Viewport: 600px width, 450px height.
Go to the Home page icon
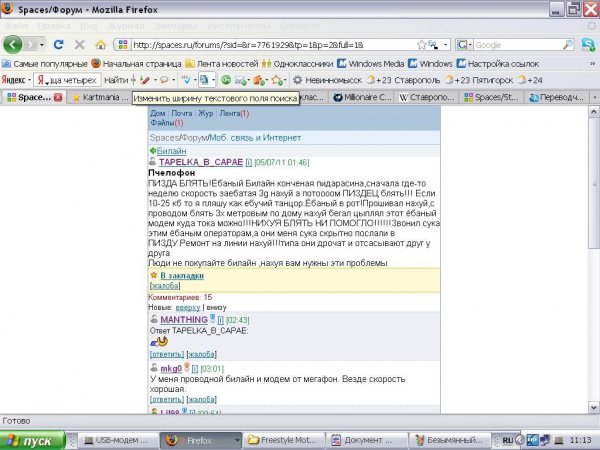coord(101,45)
